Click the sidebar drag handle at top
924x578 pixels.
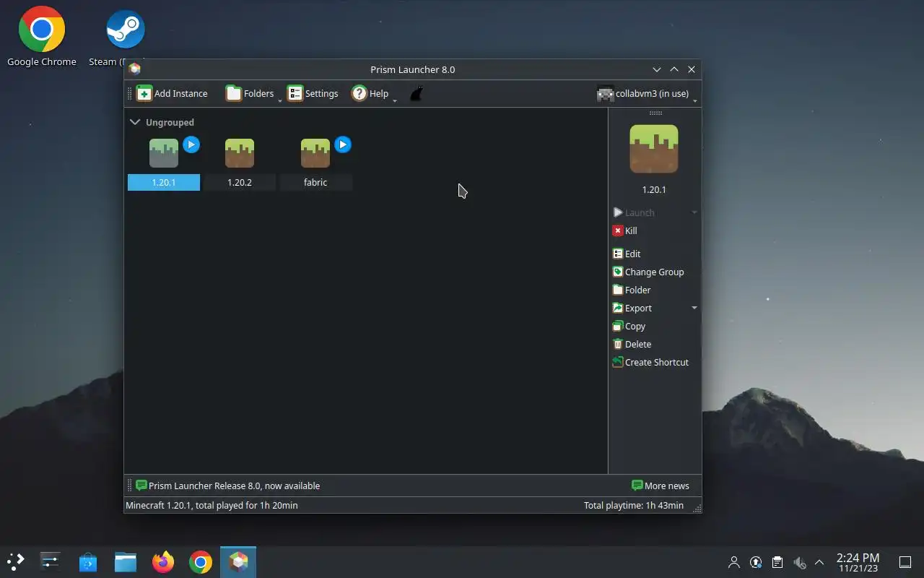coord(655,113)
